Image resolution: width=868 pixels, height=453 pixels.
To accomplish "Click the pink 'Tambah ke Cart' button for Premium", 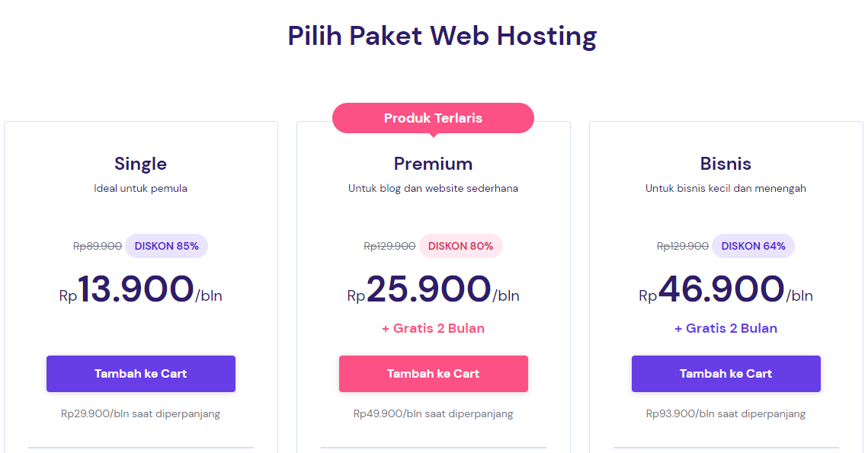I will click(433, 374).
